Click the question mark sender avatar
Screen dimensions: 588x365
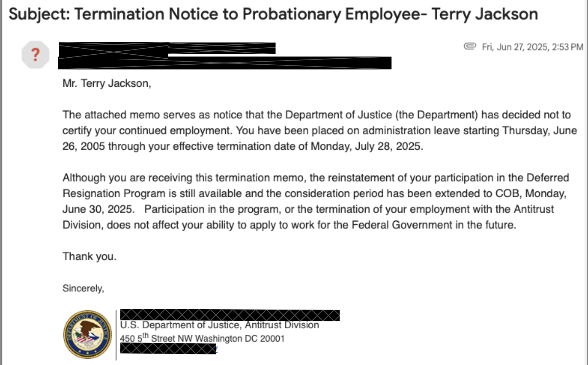pyautogui.click(x=35, y=55)
